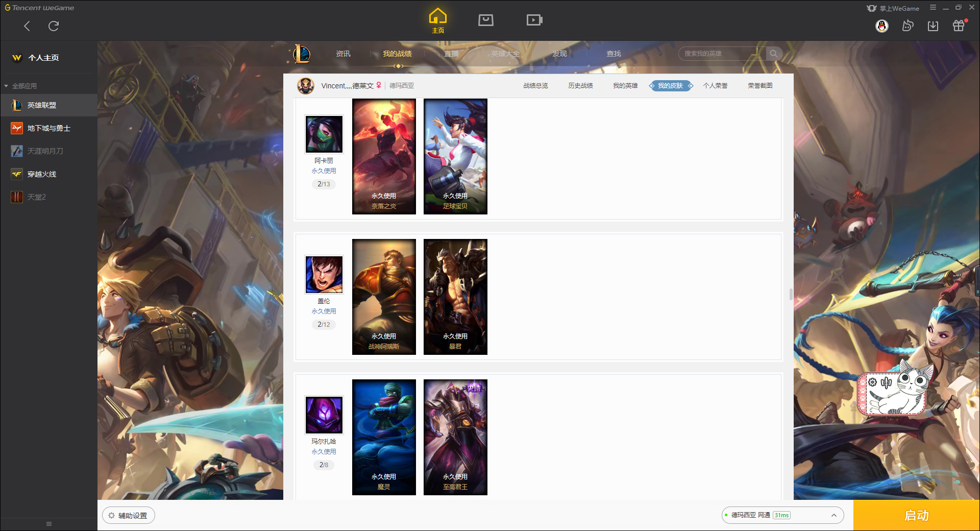Open the 直播 tab

click(x=451, y=54)
